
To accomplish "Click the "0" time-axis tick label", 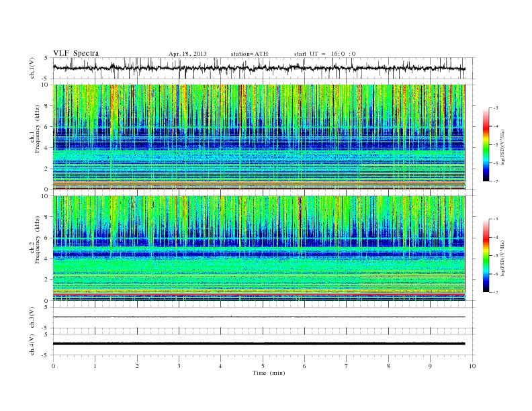I will (x=53, y=366).
